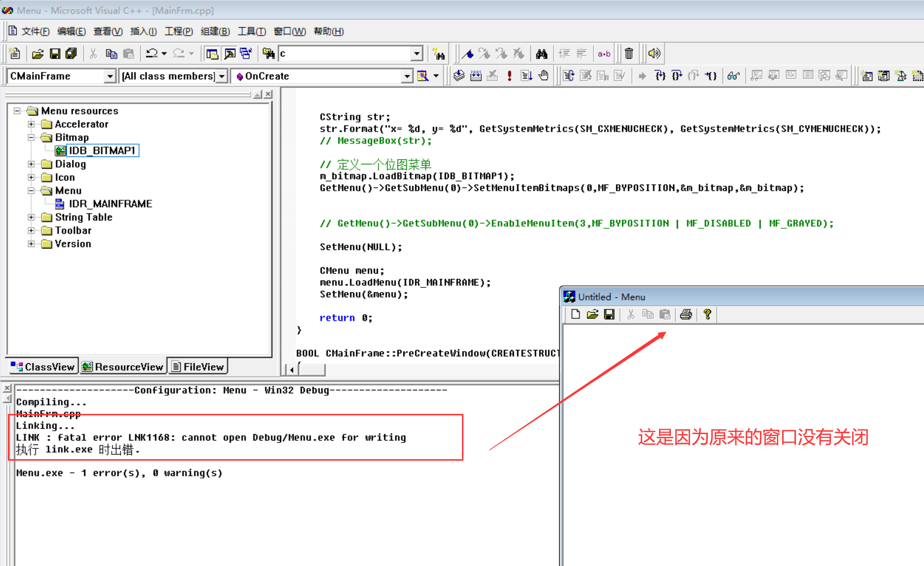
Task: Expand the Toolbar folder
Action: point(31,230)
